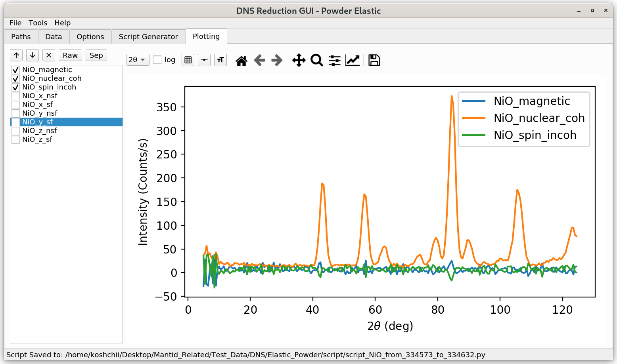Open the 2θ x-axis unit dropdown

(x=138, y=60)
